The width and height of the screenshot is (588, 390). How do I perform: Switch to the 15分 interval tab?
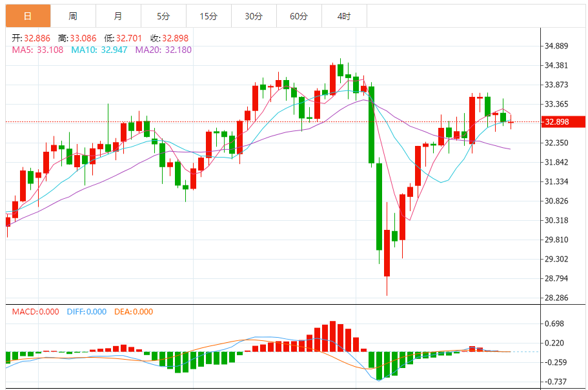[209, 16]
